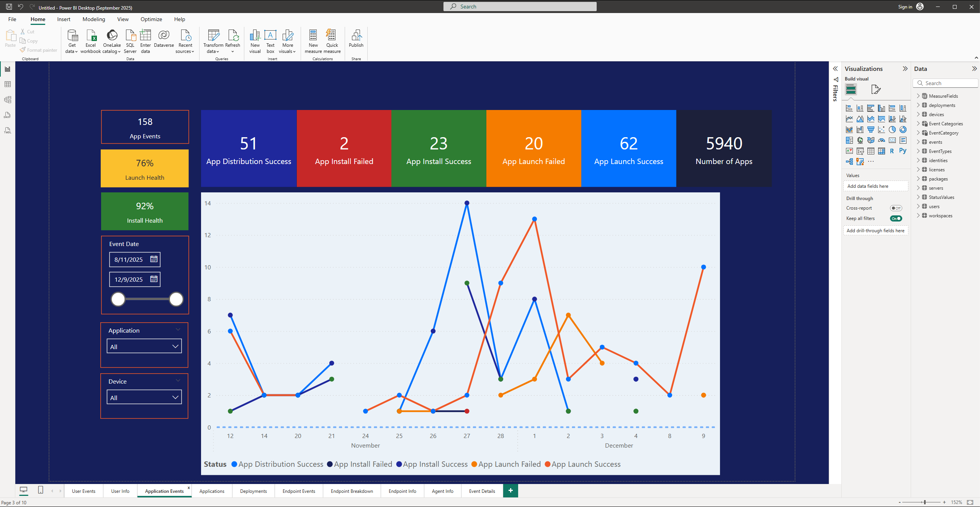This screenshot has height=507, width=980.
Task: Switch to the Endpoint Breakdown page tab
Action: coord(352,491)
